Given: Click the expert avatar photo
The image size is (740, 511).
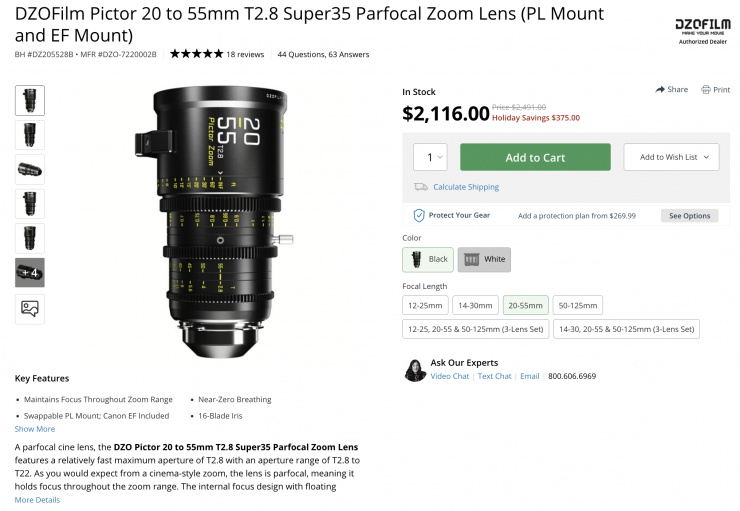Looking at the screenshot, I should pos(415,369).
